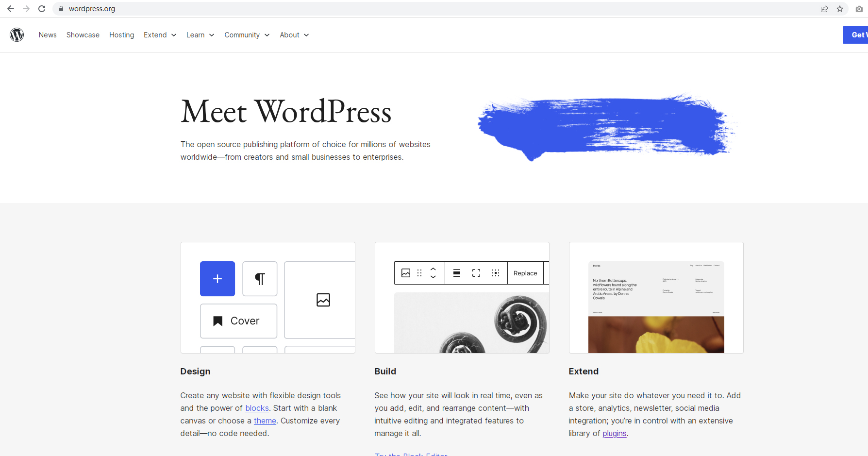
Task: Open the Learn dropdown menu
Action: coord(200,35)
